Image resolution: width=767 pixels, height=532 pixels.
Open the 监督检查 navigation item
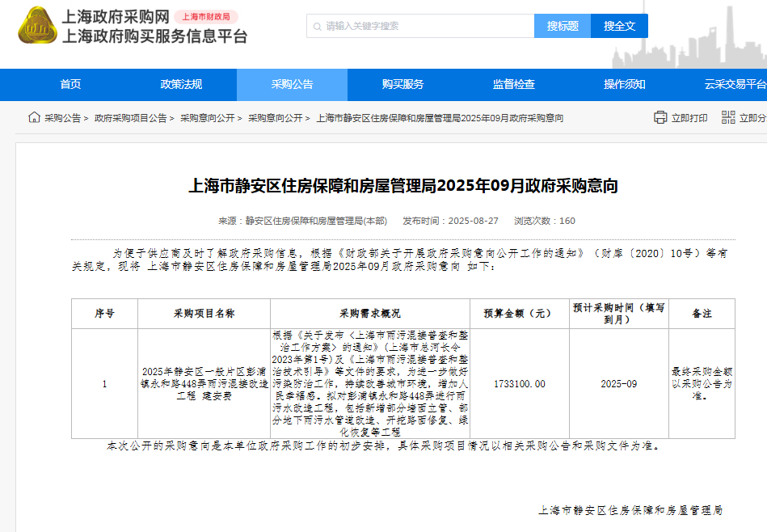(513, 85)
